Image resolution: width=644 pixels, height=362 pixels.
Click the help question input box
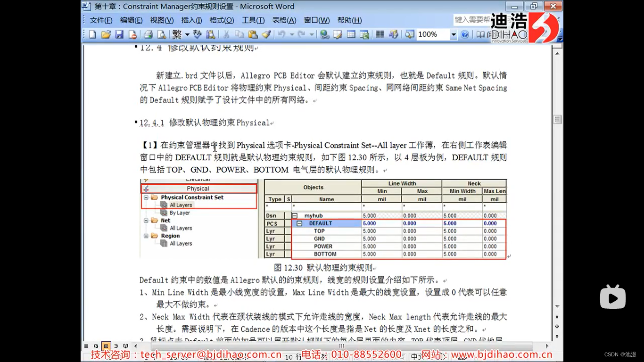(472, 20)
